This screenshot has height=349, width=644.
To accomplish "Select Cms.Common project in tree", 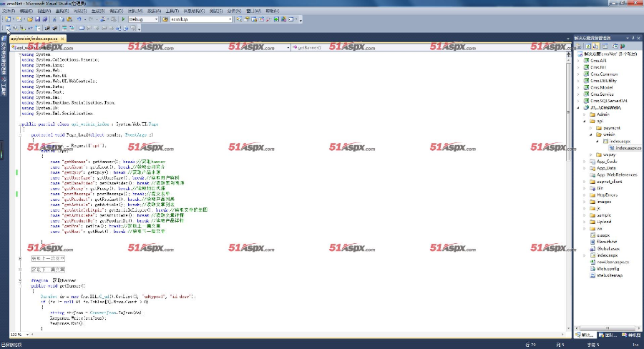I will point(604,74).
